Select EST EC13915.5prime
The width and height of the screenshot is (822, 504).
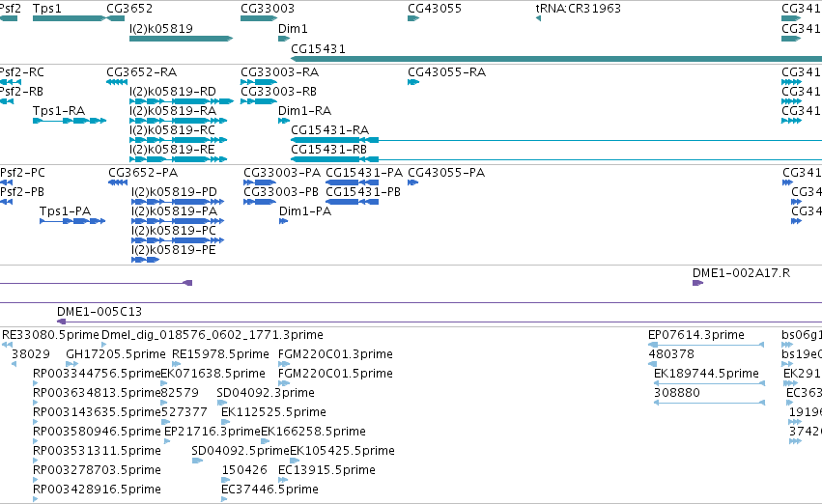coord(283,481)
